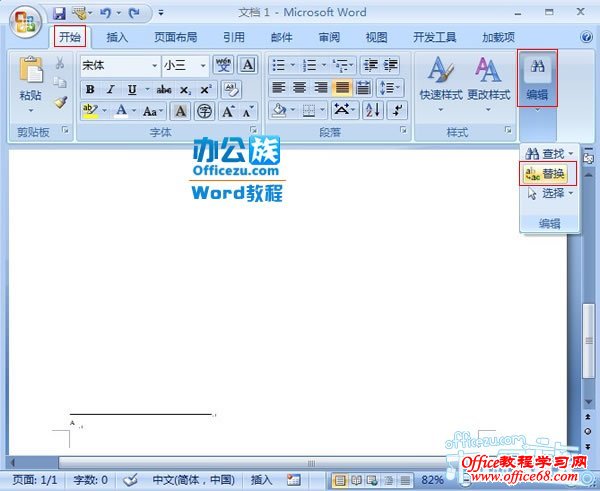Apply character border A icon
Screen dimensions: 600x491
pyautogui.click(x=248, y=65)
